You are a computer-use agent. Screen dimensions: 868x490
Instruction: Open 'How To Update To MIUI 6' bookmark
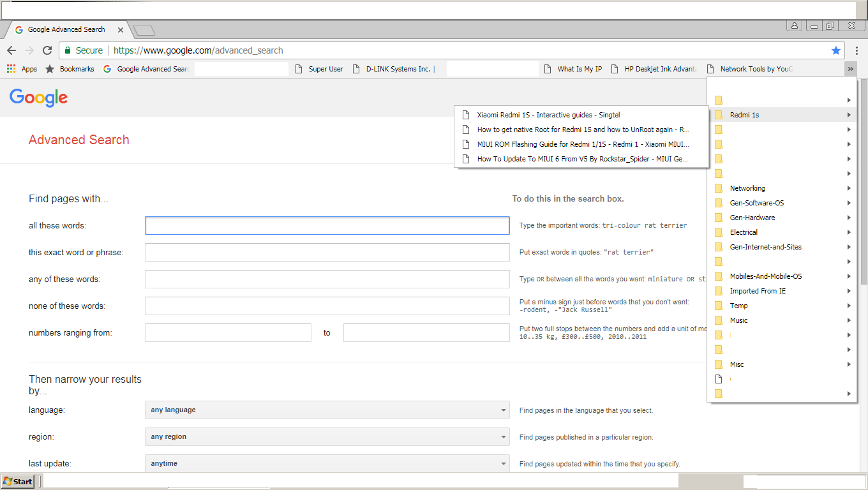point(581,159)
